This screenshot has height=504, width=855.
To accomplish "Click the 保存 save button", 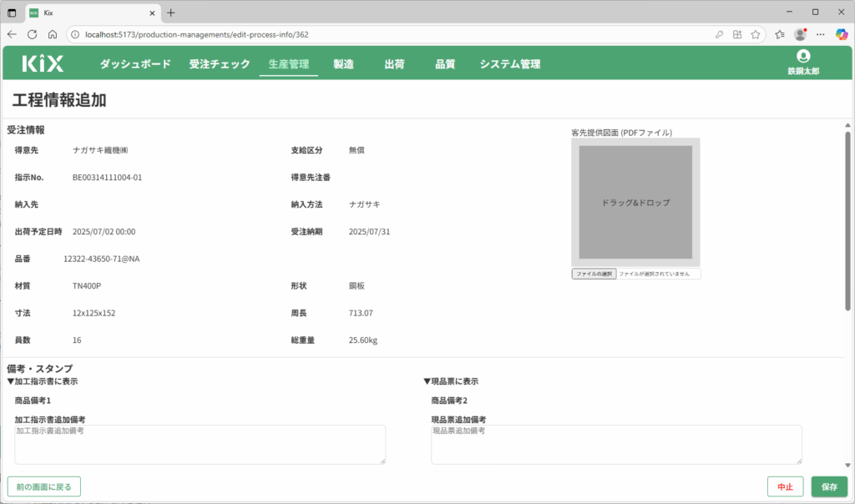I will 829,486.
